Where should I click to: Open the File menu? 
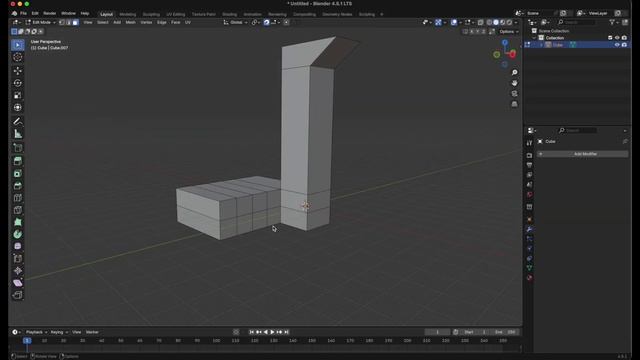click(x=23, y=13)
